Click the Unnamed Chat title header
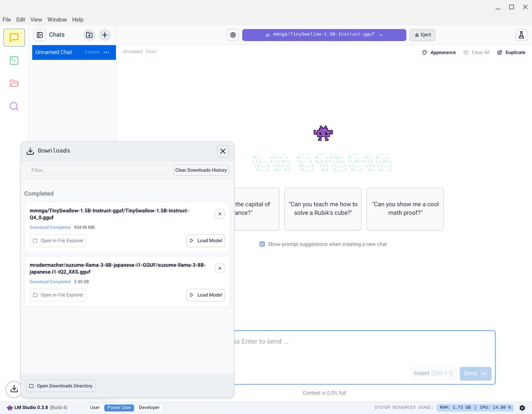 [x=140, y=52]
